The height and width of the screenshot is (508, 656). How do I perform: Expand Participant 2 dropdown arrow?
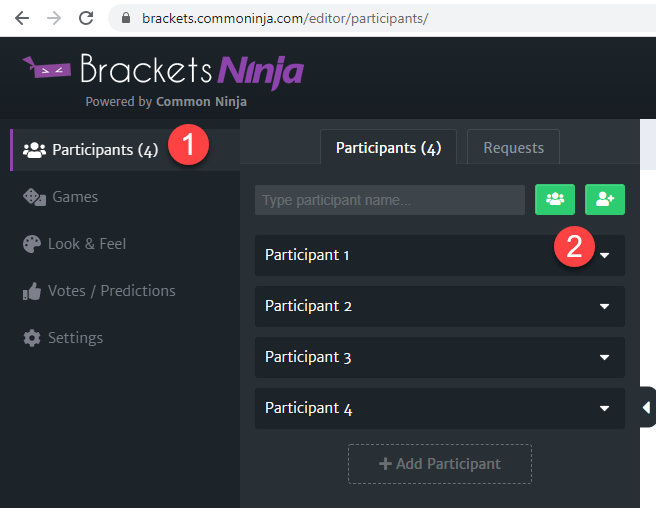604,306
